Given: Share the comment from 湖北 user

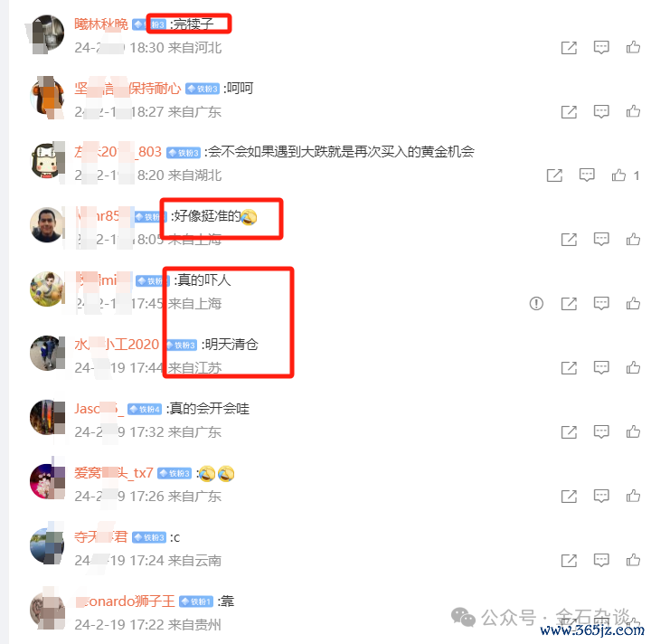Looking at the screenshot, I should coord(554,175).
